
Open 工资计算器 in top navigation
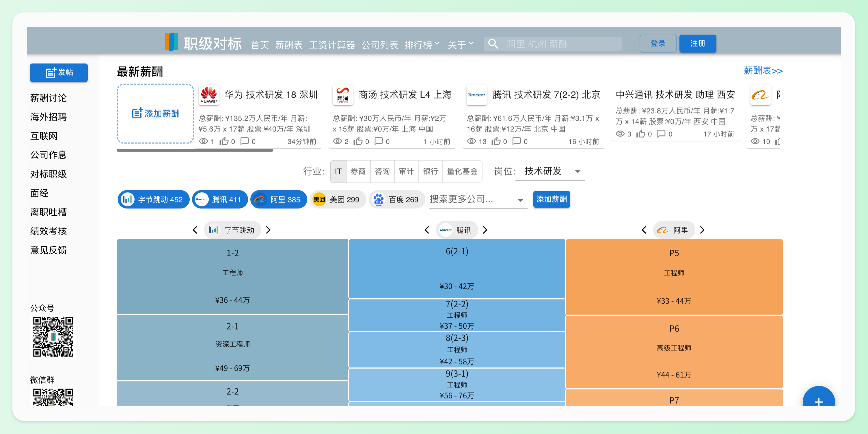click(x=332, y=44)
